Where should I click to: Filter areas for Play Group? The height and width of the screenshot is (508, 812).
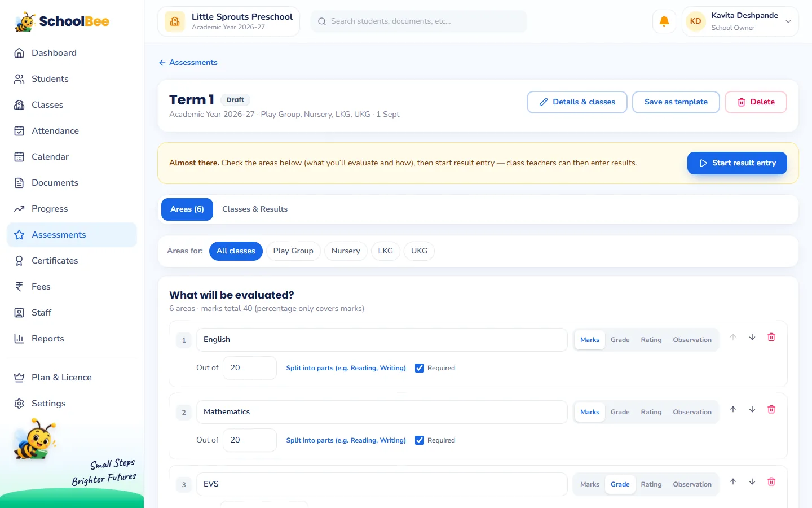tap(293, 251)
